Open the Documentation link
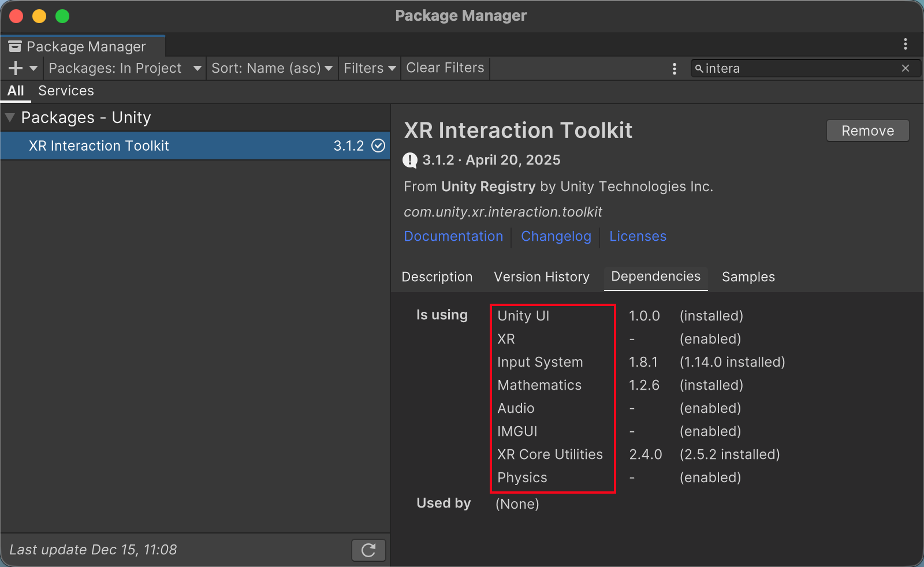Image resolution: width=924 pixels, height=567 pixels. click(453, 236)
